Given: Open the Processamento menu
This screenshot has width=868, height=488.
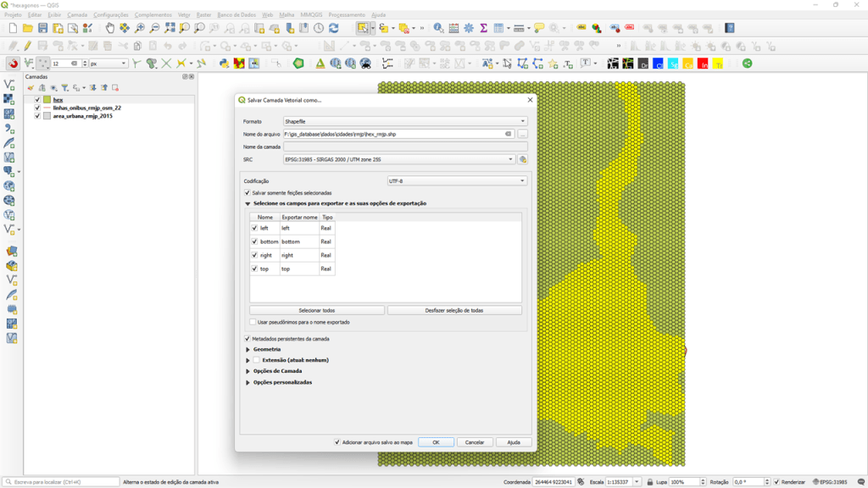Looking at the screenshot, I should coord(347,15).
